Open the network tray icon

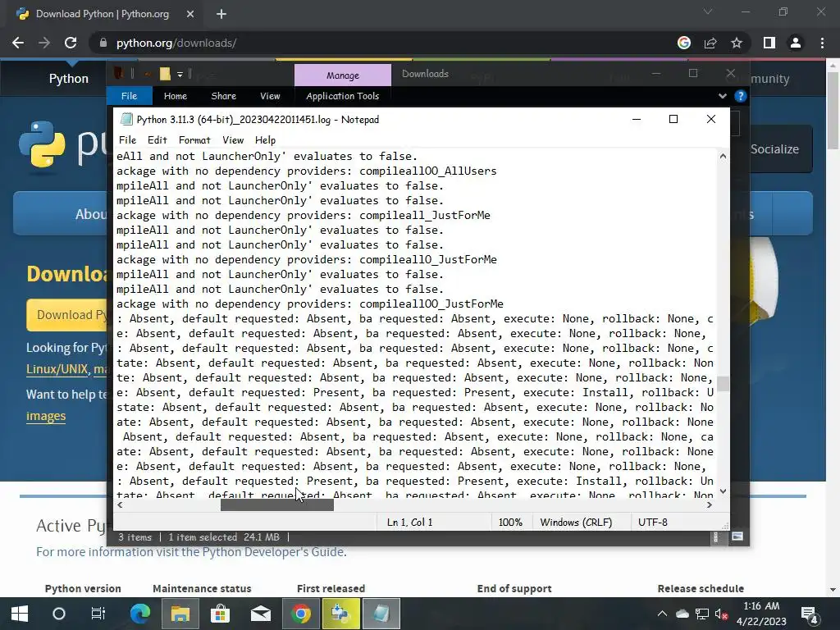click(702, 614)
